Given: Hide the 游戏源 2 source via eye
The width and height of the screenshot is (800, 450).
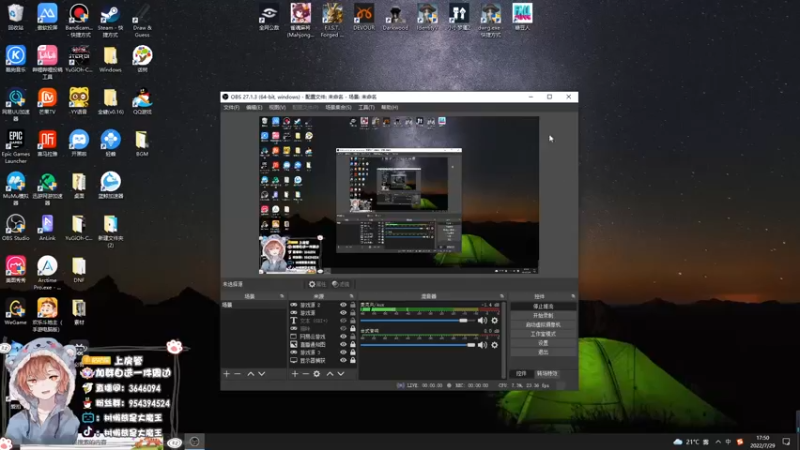Looking at the screenshot, I should click(343, 305).
